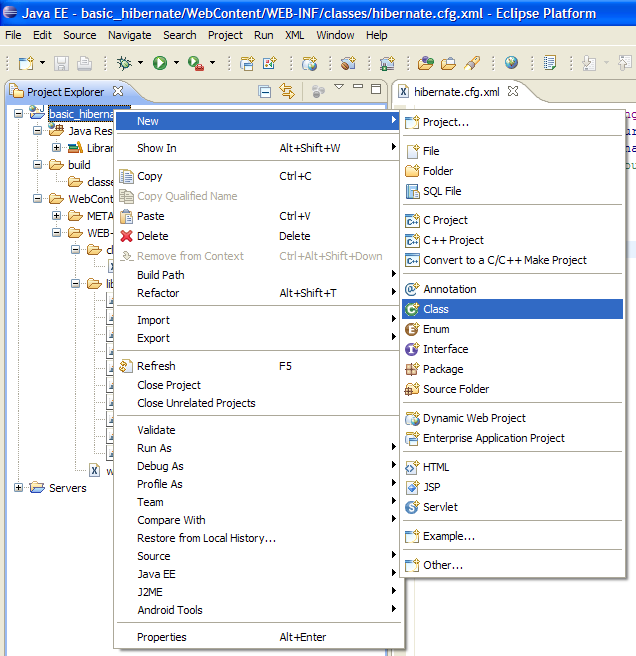Open the dropdown next to New wizard icon
Screen dimensions: 636x656
(x=42, y=63)
